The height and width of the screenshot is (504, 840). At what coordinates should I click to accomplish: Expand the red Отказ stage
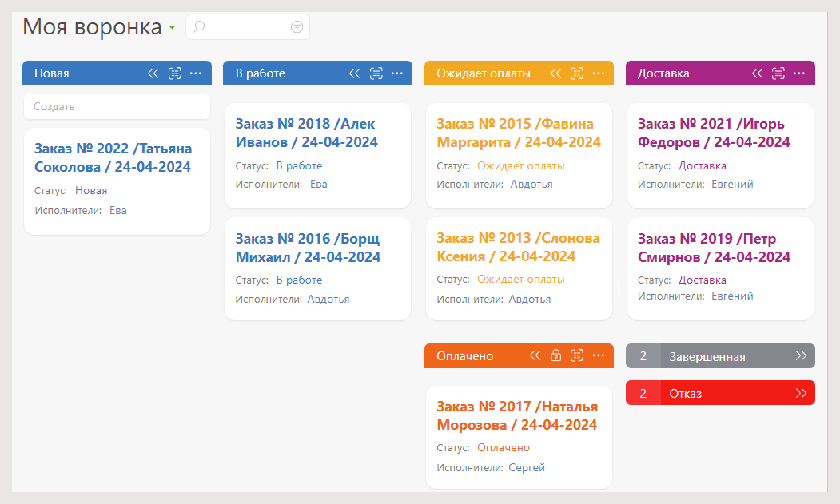pyautogui.click(x=801, y=393)
